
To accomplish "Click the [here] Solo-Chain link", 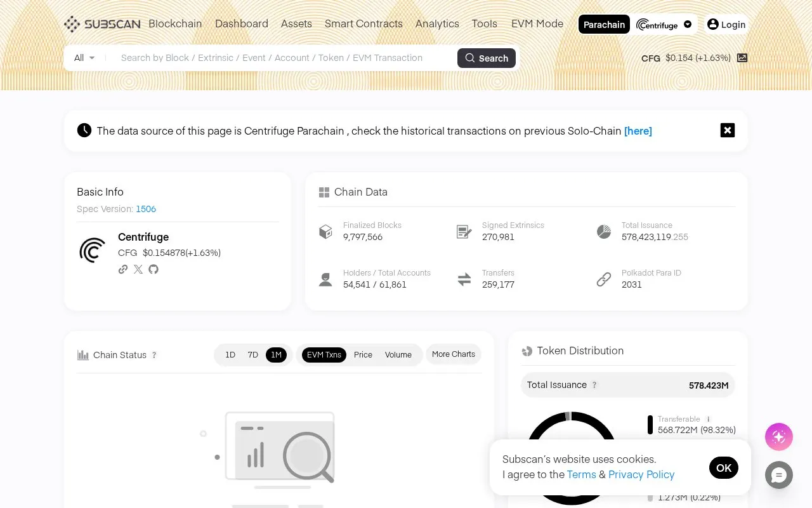I will point(638,131).
